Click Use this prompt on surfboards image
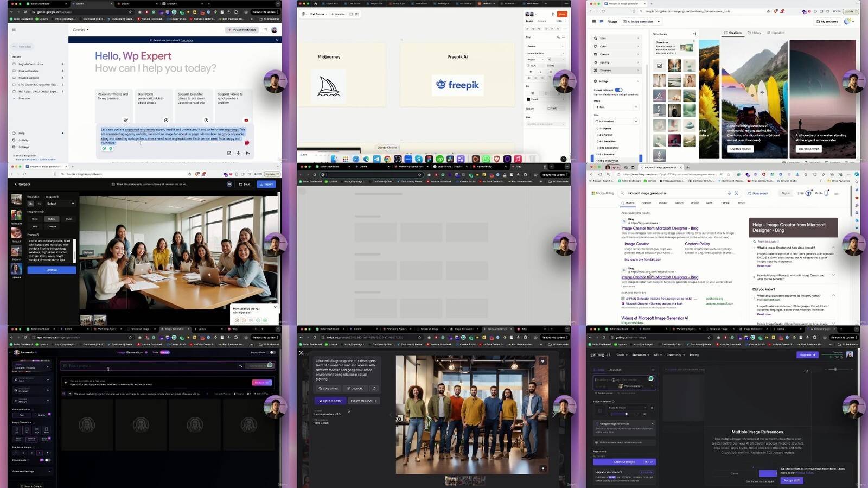868x488 pixels. (740, 149)
